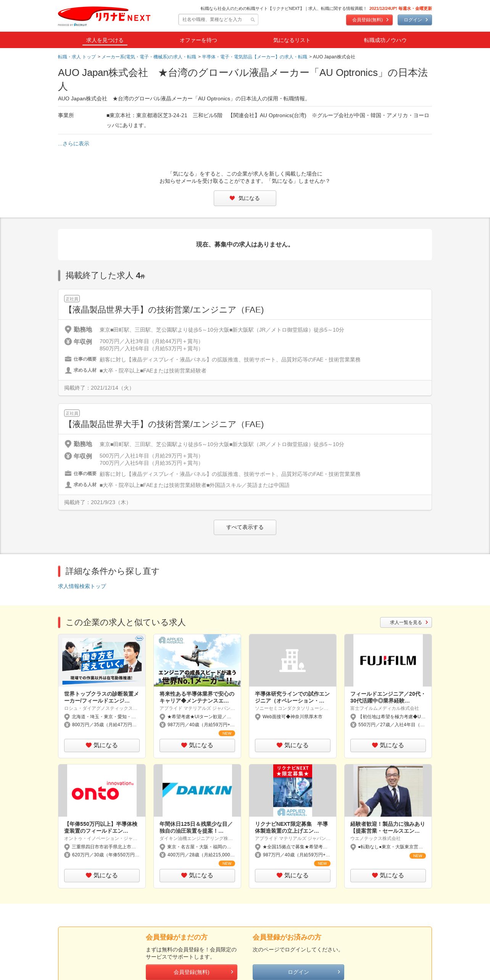Open the FAE job ended 2021/12/14

click(x=164, y=310)
